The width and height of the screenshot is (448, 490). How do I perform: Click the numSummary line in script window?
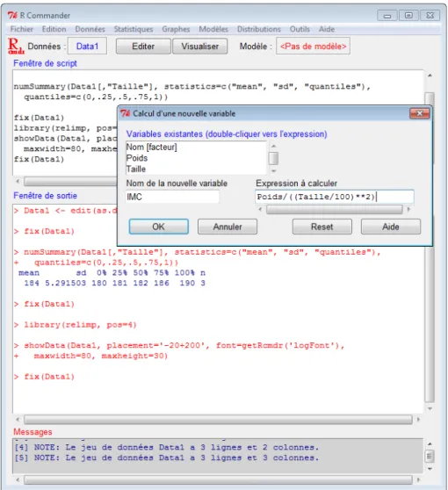click(192, 87)
